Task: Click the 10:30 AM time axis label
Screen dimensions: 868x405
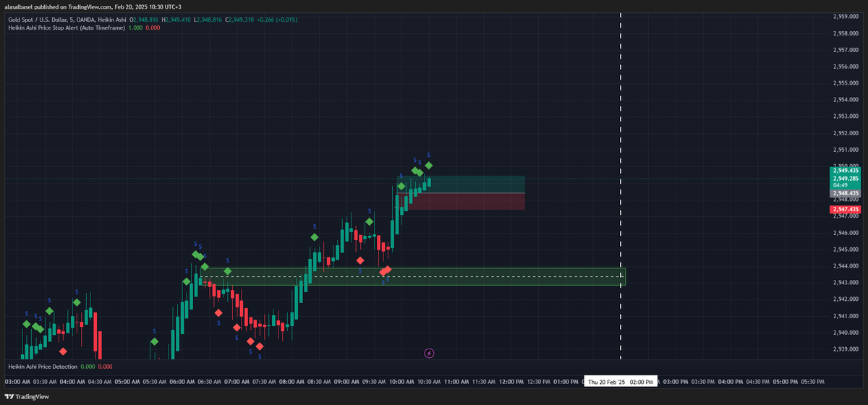Action: pyautogui.click(x=430, y=381)
